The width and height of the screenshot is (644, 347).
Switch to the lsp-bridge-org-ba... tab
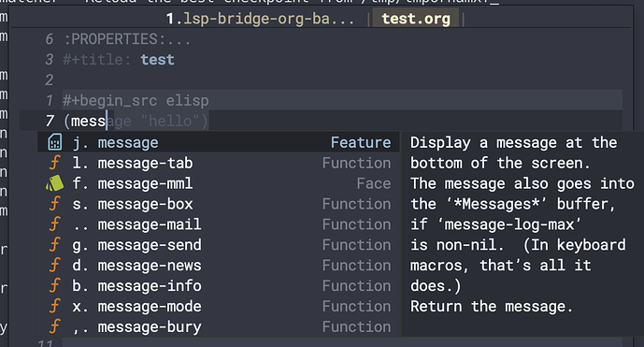pyautogui.click(x=260, y=19)
